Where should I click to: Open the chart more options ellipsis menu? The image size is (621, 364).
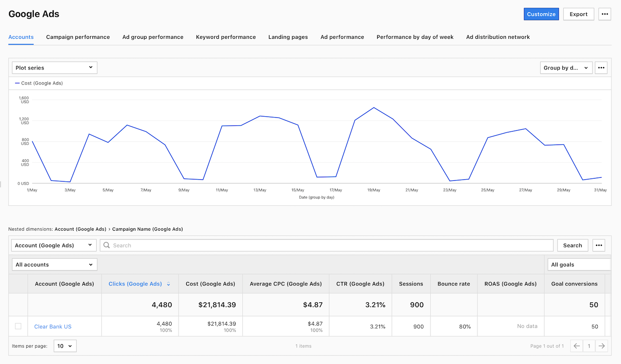coord(601,68)
